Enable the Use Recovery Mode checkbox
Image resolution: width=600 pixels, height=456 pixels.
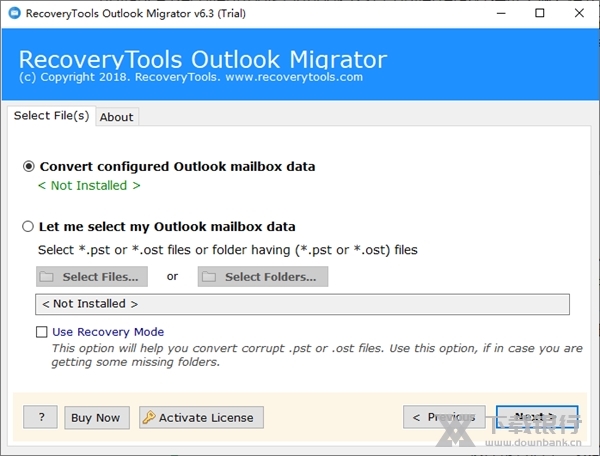click(x=42, y=332)
